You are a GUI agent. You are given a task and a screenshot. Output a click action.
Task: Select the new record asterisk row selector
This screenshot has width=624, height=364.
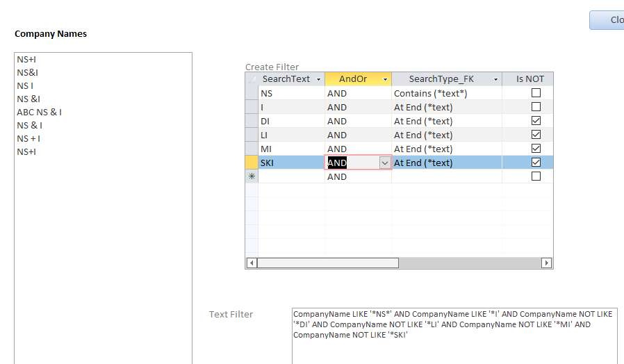[x=252, y=176]
